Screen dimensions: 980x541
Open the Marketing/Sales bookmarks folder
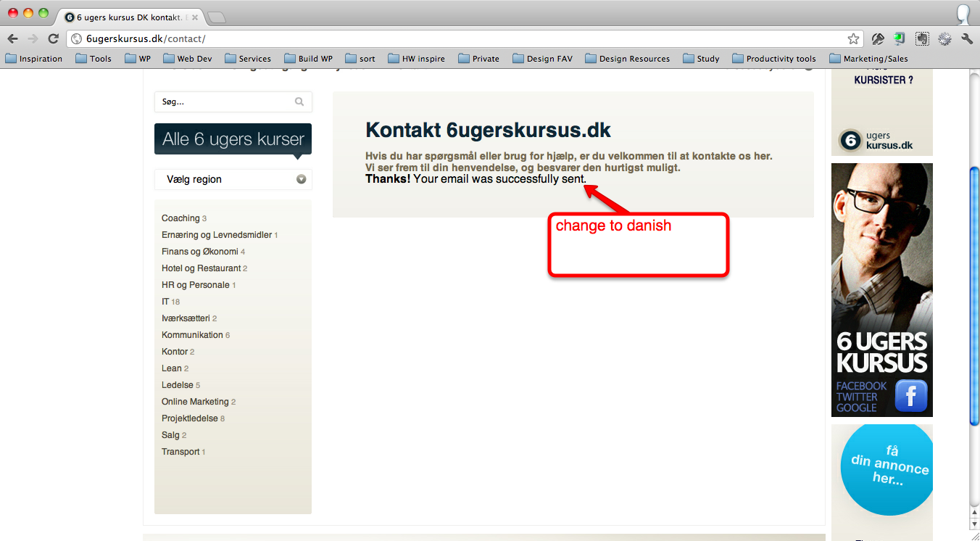(x=868, y=59)
